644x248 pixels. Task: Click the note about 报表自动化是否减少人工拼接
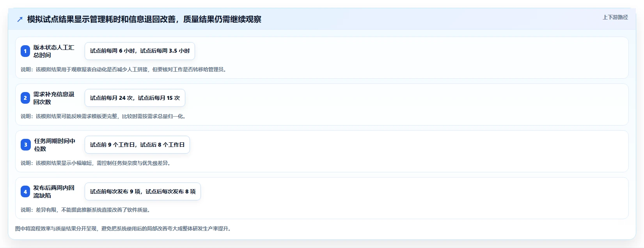click(x=124, y=69)
